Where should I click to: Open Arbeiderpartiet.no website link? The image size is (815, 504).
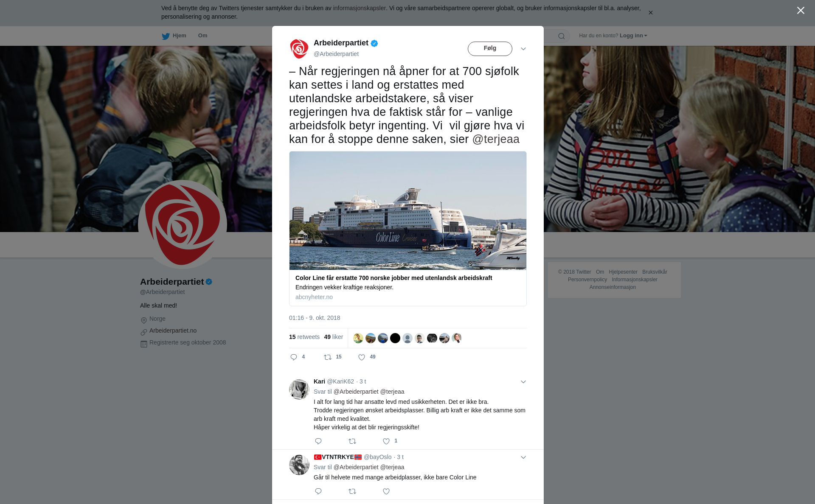coord(173,330)
